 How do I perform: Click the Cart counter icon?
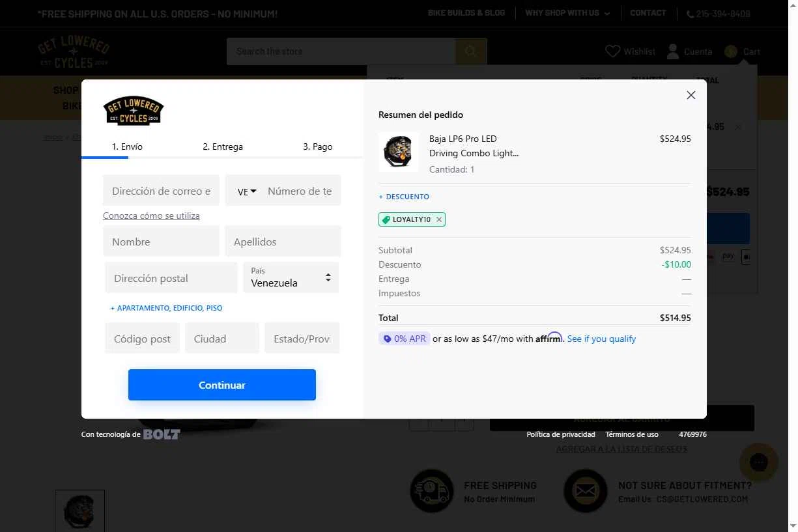(731, 51)
